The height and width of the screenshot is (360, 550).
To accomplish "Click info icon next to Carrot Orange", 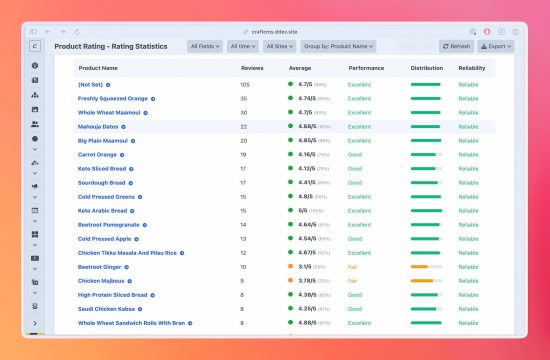I will tap(122, 155).
